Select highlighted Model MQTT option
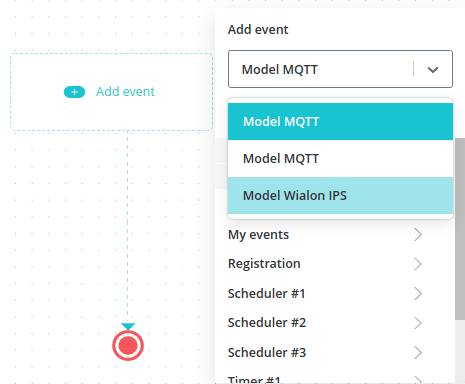465x384 pixels. pos(340,121)
